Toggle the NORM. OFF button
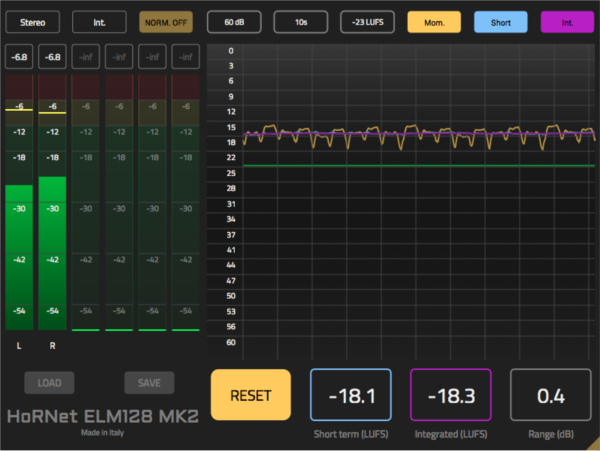Screen dimensions: 600x451 coord(167,21)
